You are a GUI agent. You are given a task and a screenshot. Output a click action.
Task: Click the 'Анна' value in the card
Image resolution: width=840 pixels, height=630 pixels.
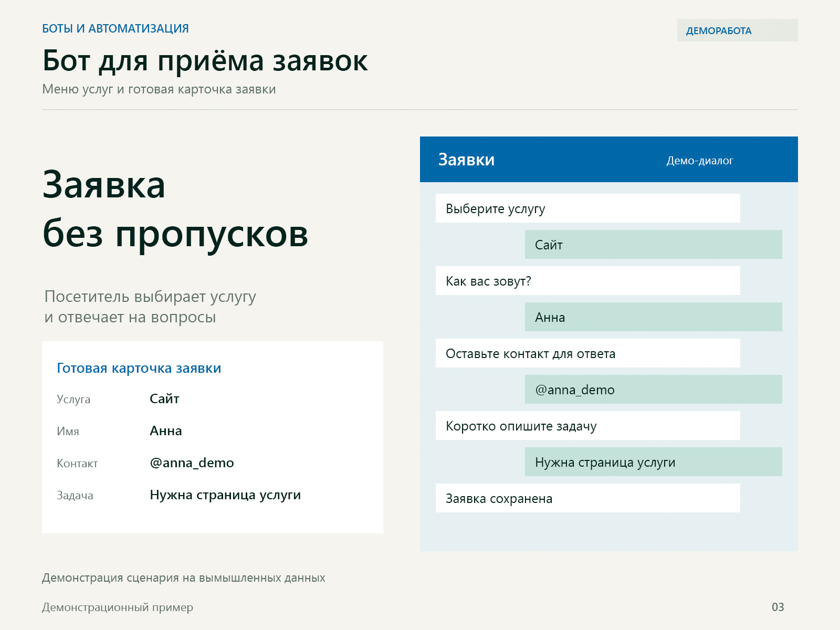point(166,431)
